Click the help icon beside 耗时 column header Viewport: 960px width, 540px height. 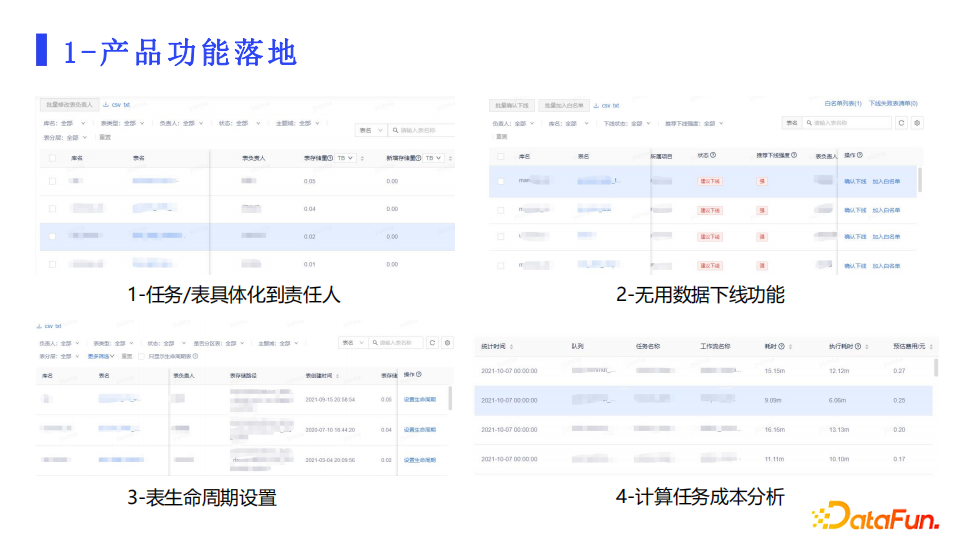tap(781, 347)
